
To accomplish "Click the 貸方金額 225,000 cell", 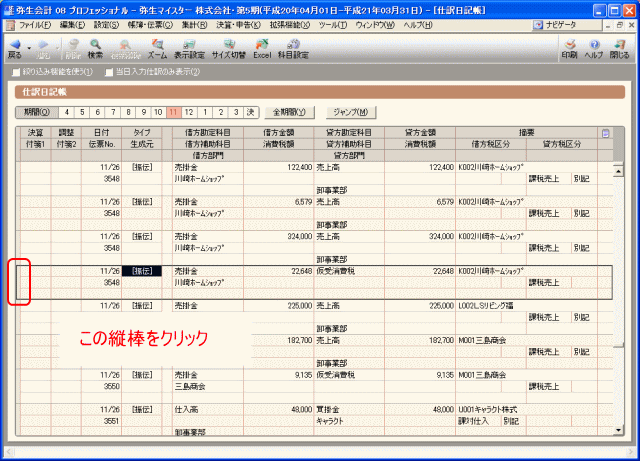I will tap(420, 306).
